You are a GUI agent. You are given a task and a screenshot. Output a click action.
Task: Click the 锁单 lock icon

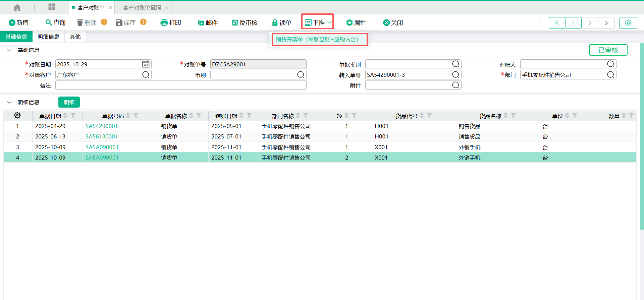275,22
